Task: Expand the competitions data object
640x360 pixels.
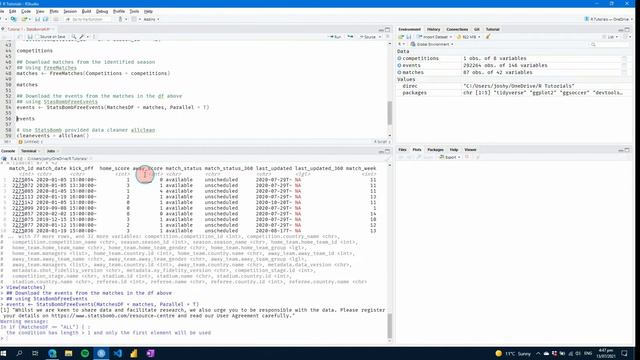Action: pos(399,58)
